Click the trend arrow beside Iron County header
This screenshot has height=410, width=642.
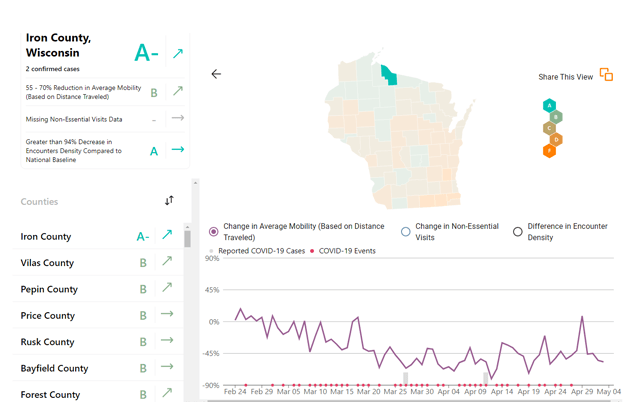[x=178, y=53]
